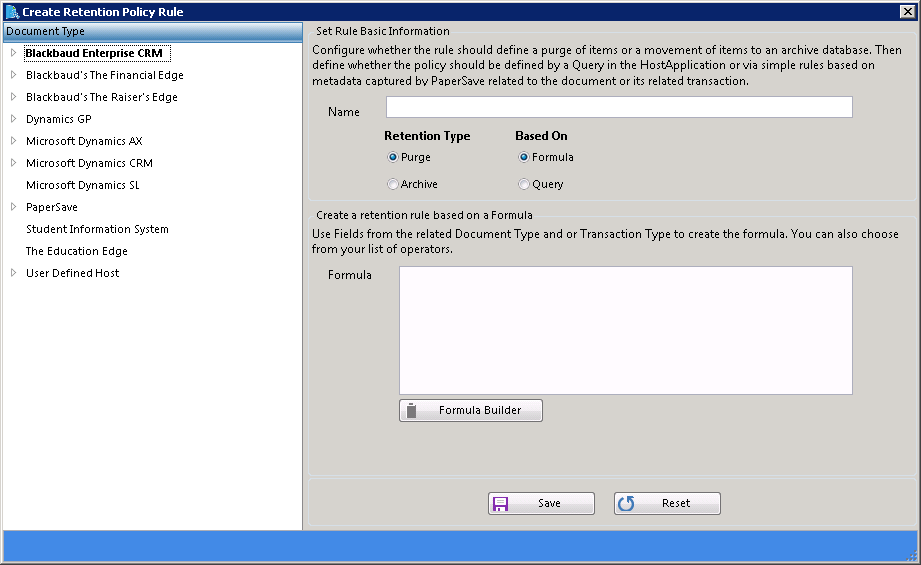921x565 pixels.
Task: Click the Retention Type heading
Action: (427, 136)
